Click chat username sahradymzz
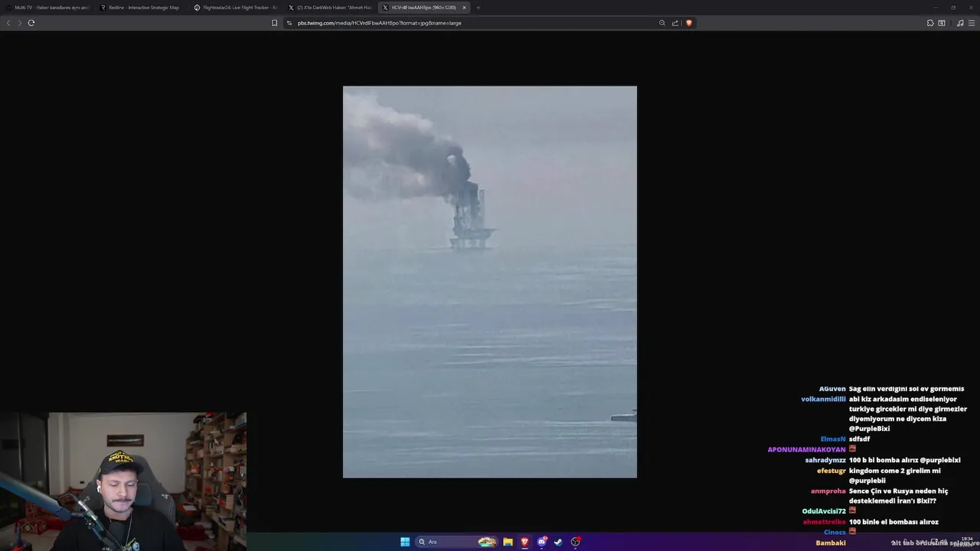The width and height of the screenshot is (980, 551). tap(825, 460)
